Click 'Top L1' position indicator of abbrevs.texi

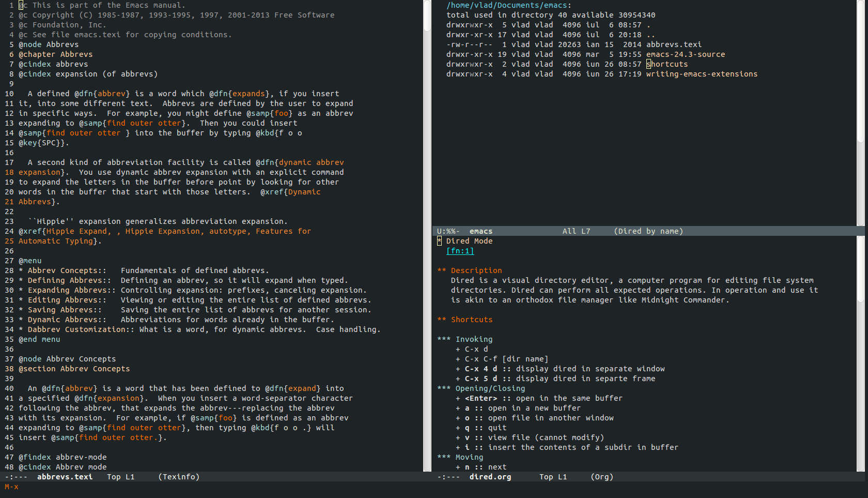(120, 477)
